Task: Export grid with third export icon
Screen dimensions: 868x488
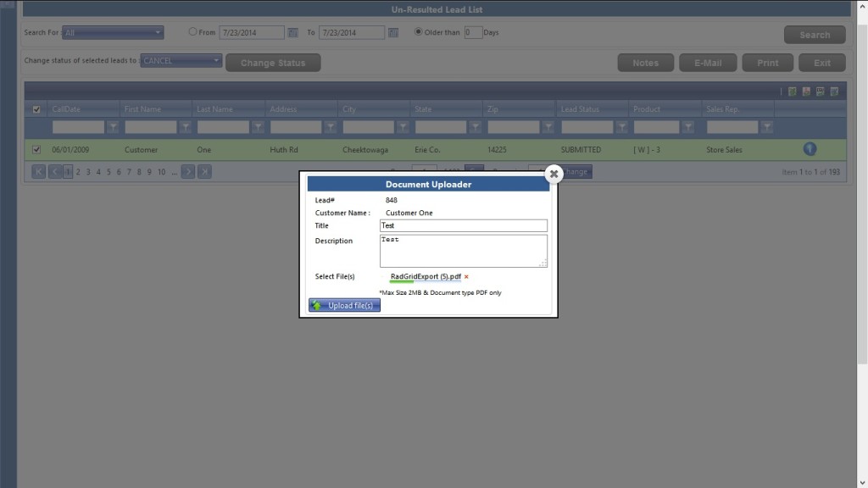Action: point(820,91)
